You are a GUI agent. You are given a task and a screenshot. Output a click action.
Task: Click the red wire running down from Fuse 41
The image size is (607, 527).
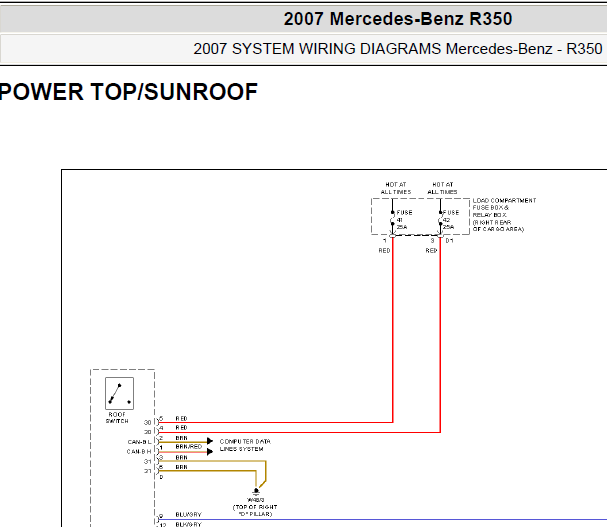[x=393, y=329]
